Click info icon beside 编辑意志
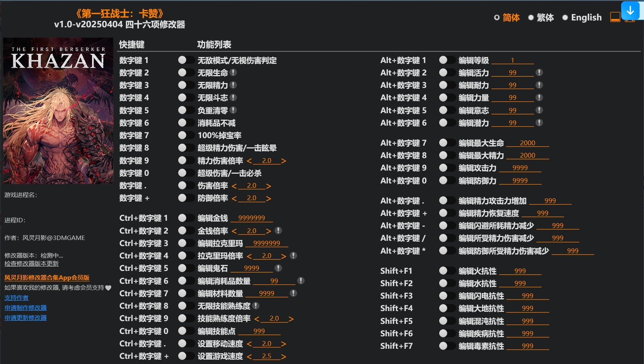Screen dimensions: 644x364 coord(539,110)
